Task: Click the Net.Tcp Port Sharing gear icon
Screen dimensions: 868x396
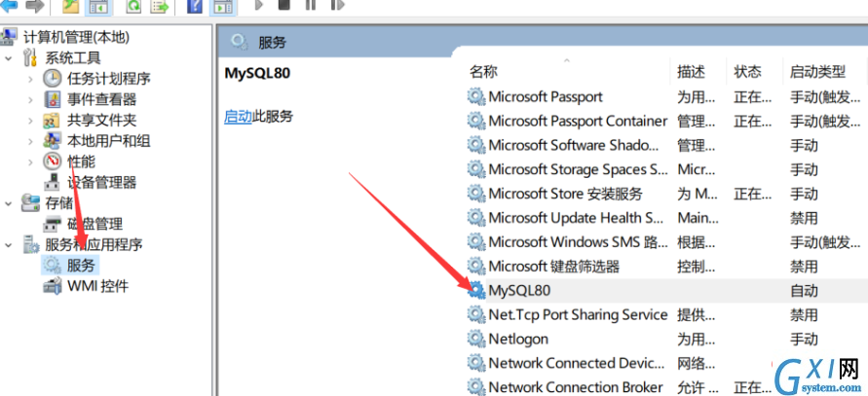Action: [476, 314]
